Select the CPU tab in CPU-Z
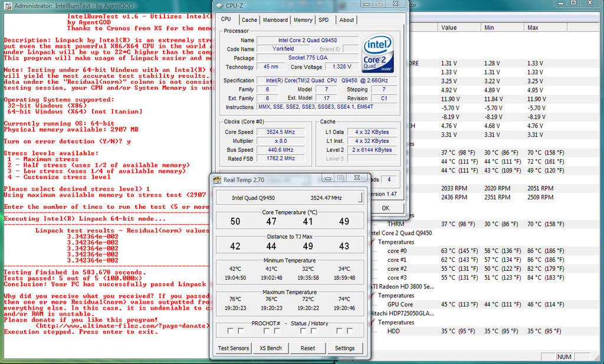Image resolution: width=604 pixels, height=364 pixels. [226, 19]
